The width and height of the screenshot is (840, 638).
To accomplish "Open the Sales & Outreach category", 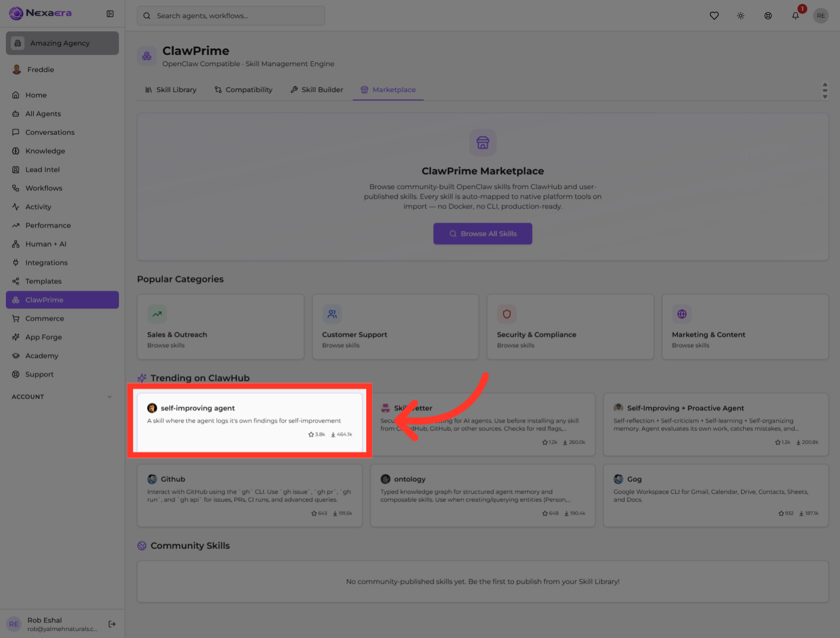I will pyautogui.click(x=221, y=327).
